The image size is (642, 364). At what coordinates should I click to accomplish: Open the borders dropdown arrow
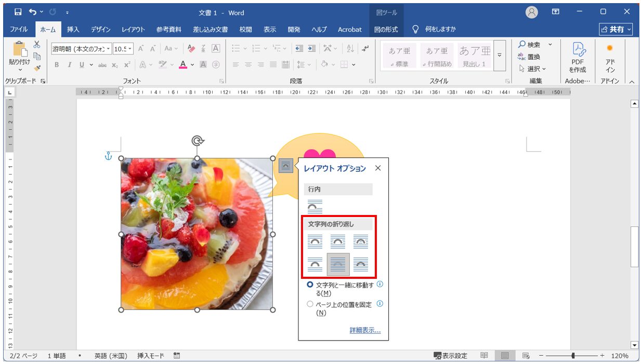point(354,65)
